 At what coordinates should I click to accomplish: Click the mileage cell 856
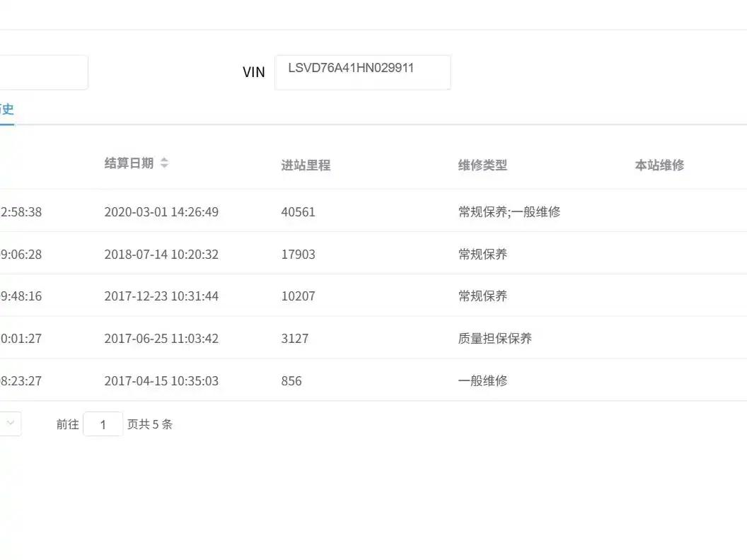291,381
